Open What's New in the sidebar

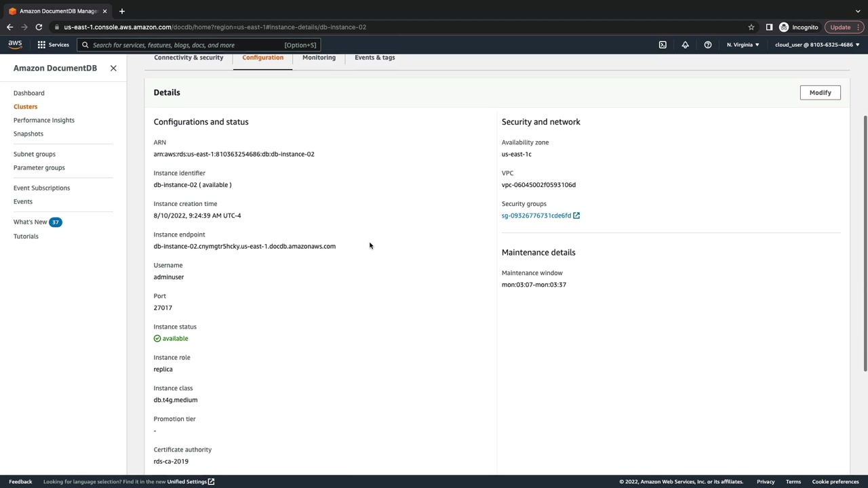pyautogui.click(x=31, y=222)
